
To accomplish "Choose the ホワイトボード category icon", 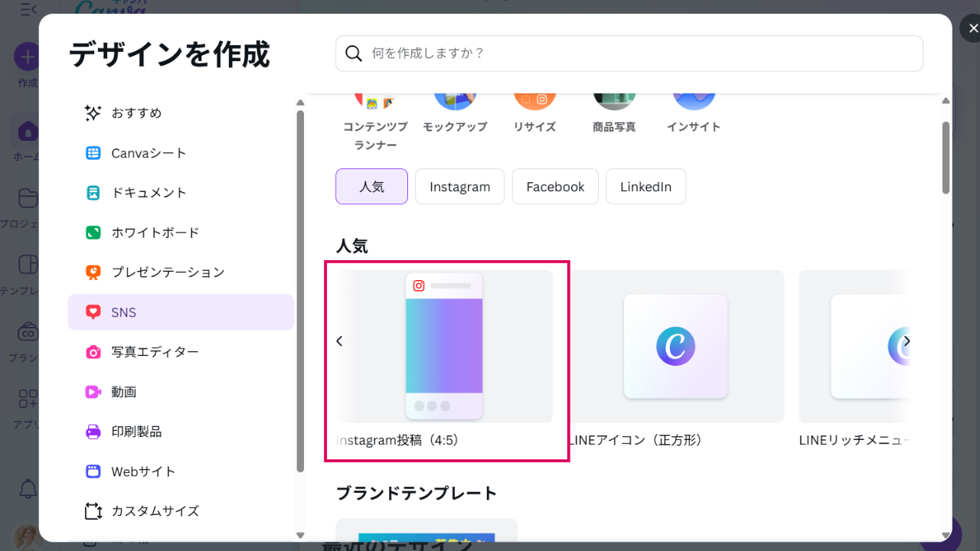I will [93, 233].
